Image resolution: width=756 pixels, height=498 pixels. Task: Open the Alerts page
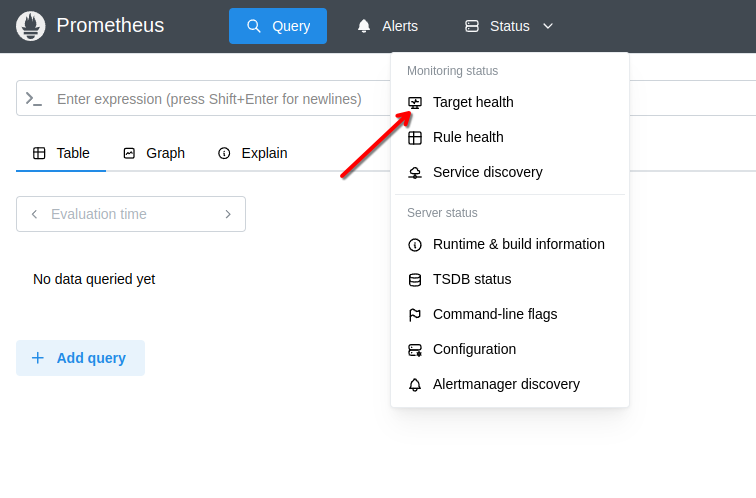388,26
